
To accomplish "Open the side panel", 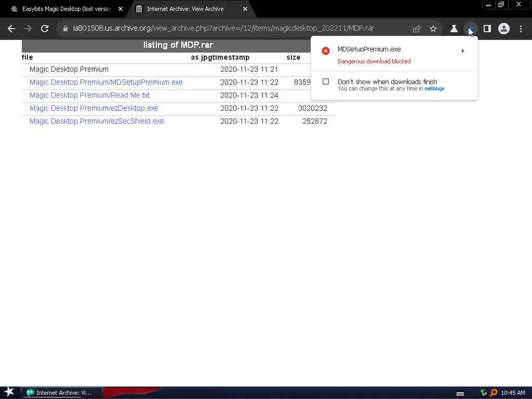I will 487,29.
